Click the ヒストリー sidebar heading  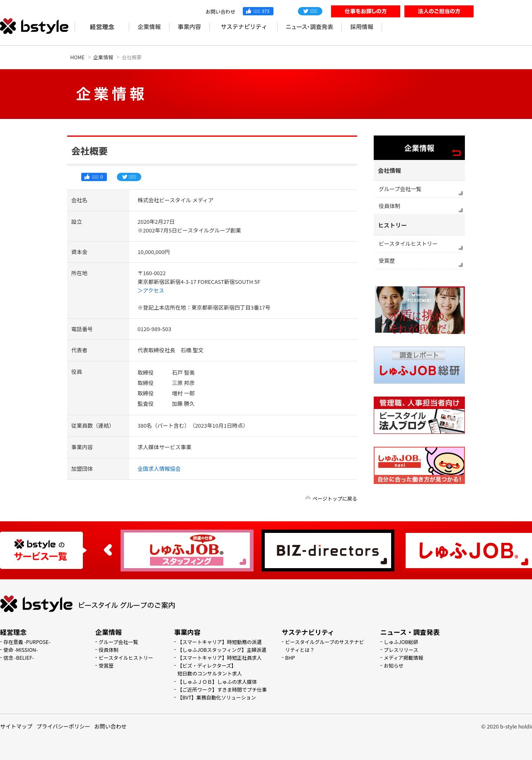pyautogui.click(x=419, y=225)
